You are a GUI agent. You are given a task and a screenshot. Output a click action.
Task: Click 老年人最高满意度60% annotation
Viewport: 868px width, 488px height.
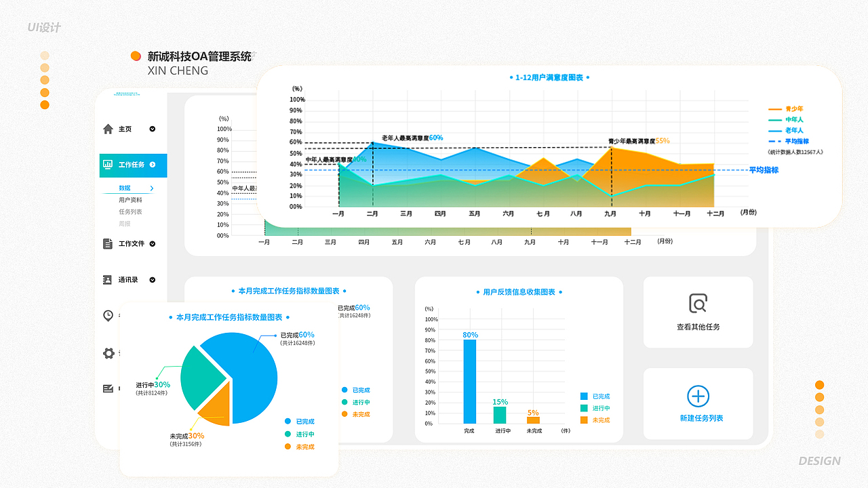pos(412,138)
